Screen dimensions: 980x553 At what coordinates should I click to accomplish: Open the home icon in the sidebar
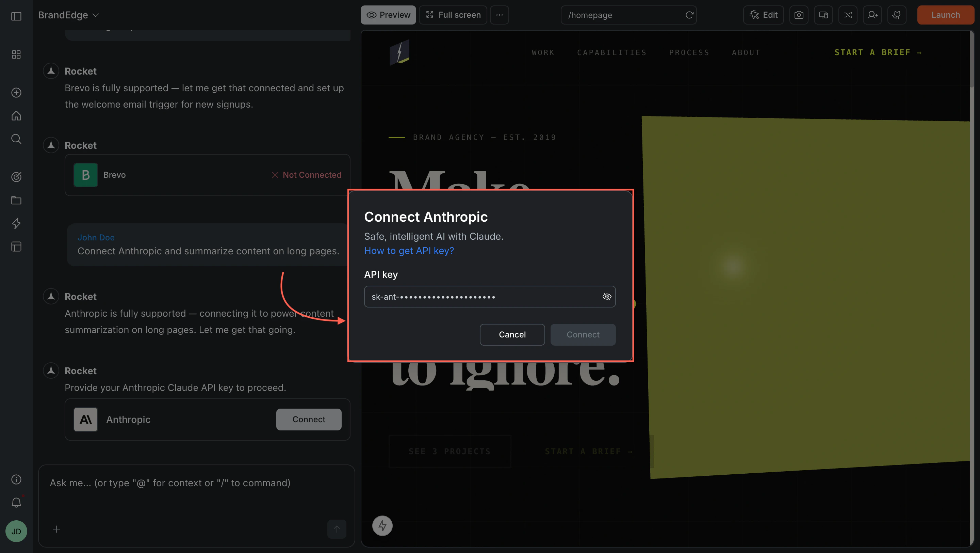click(16, 116)
